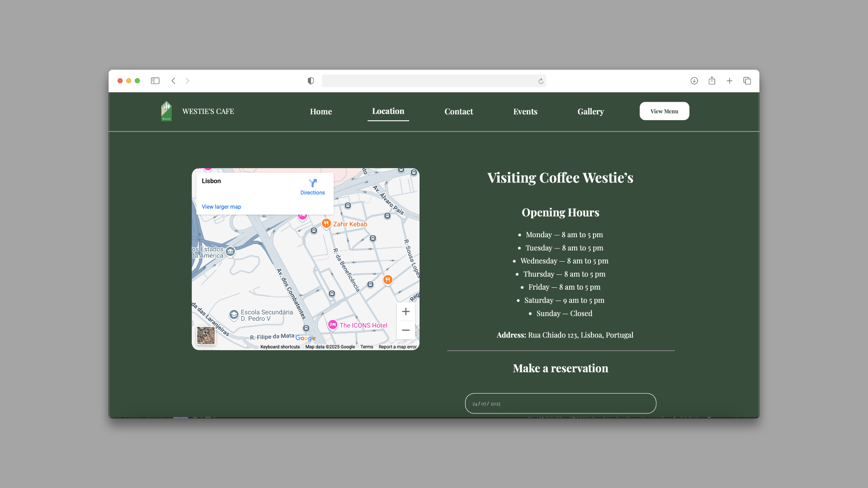Open the downloads icon in toolbar
The height and width of the screenshot is (488, 868).
694,81
